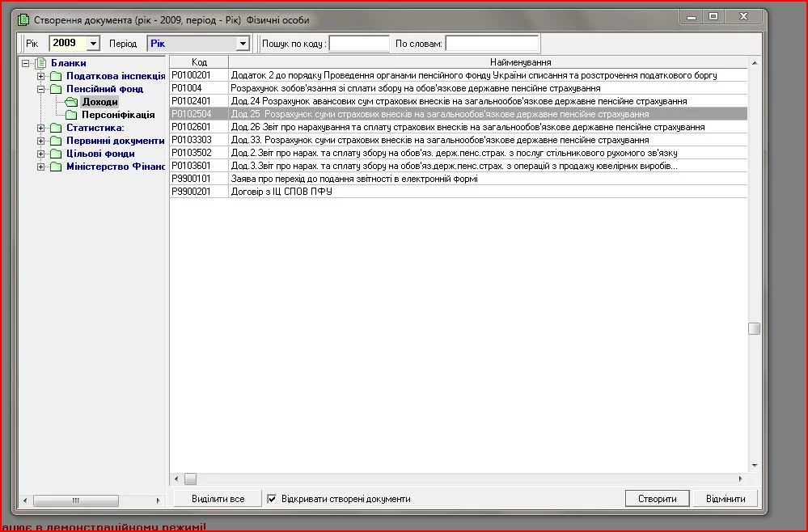Click the Пенсійний фонд folder icon
Image resolution: width=808 pixels, height=532 pixels.
pos(56,89)
